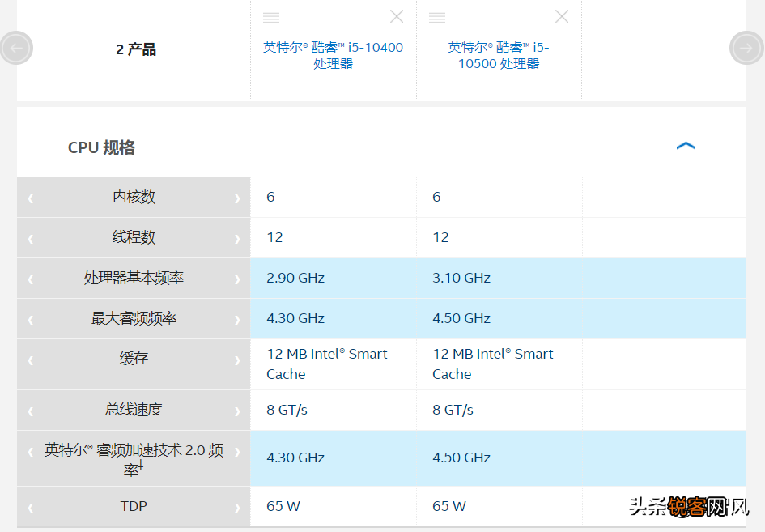Expand details via 线程数 row right arrow

point(236,237)
